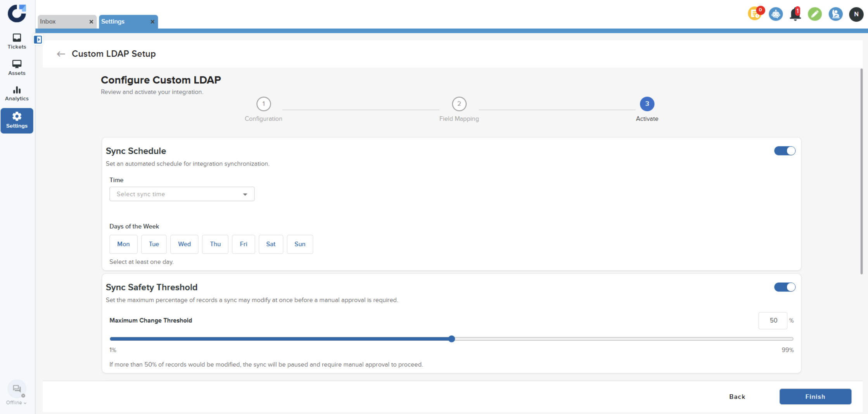Open the chatbot robot icon
The width and height of the screenshot is (868, 414).
coord(775,14)
